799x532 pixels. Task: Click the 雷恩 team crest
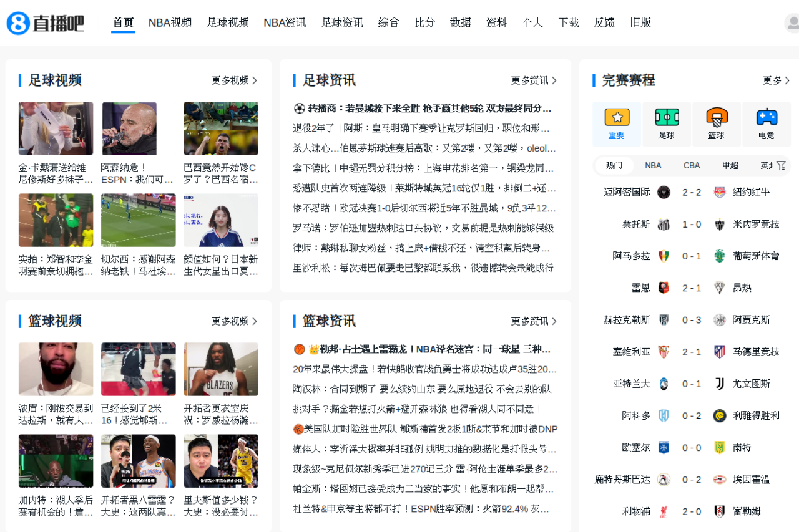(x=664, y=288)
